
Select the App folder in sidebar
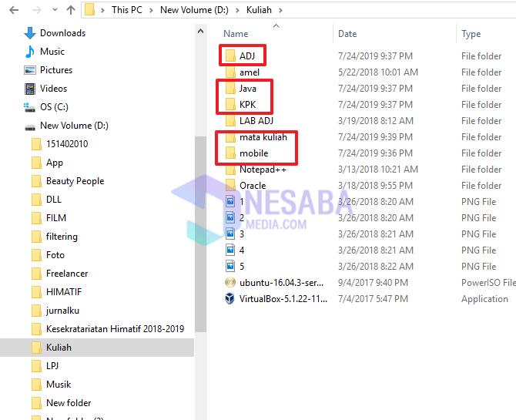[x=47, y=163]
